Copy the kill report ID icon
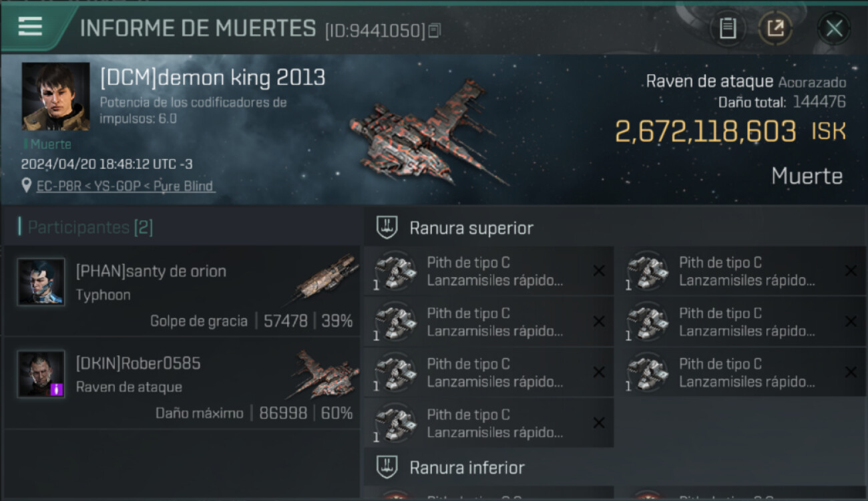 (435, 31)
